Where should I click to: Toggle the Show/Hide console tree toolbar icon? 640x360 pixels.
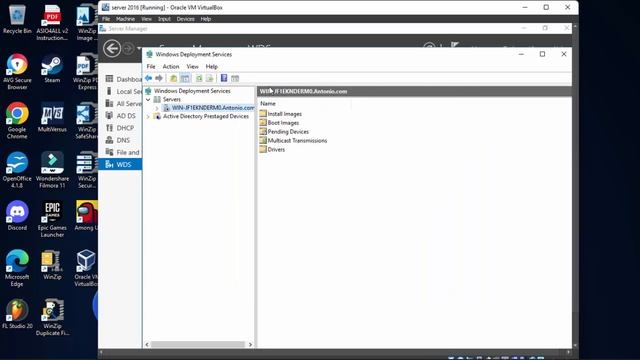coord(184,78)
